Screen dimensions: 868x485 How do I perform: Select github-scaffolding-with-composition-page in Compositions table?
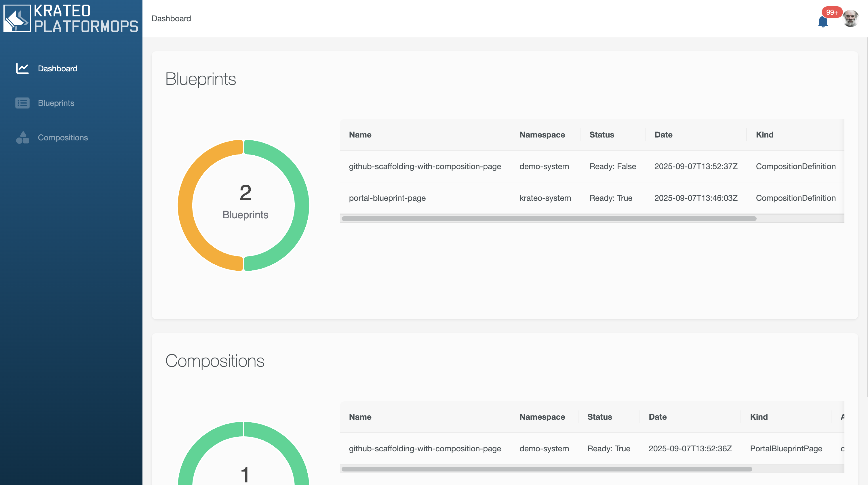point(425,449)
